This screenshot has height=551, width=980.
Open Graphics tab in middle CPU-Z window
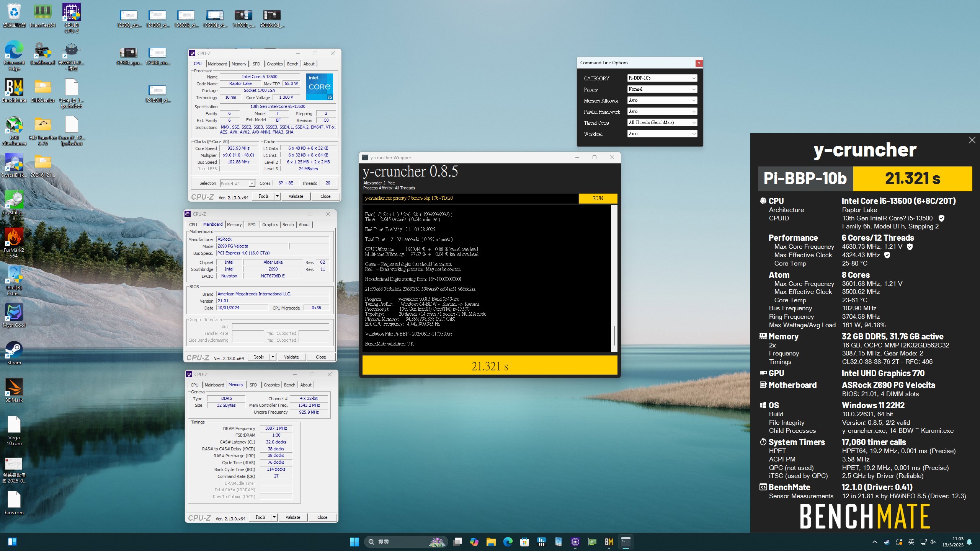pos(270,225)
